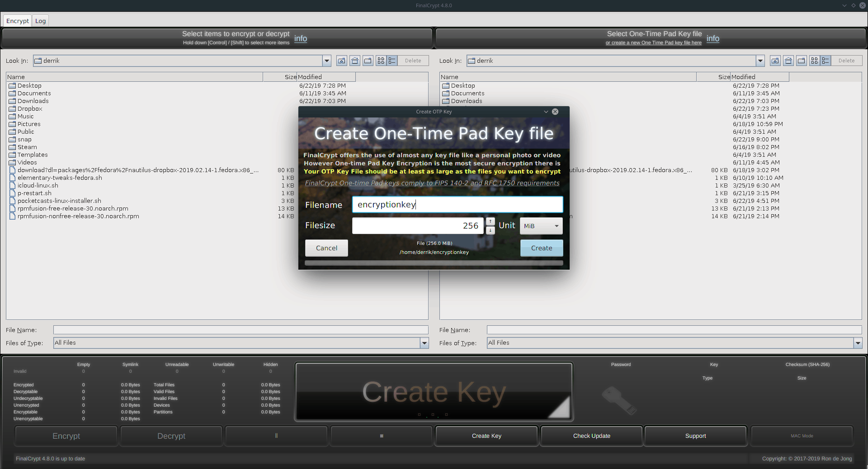Create new folder in left file panel
The height and width of the screenshot is (469, 868).
coord(368,61)
